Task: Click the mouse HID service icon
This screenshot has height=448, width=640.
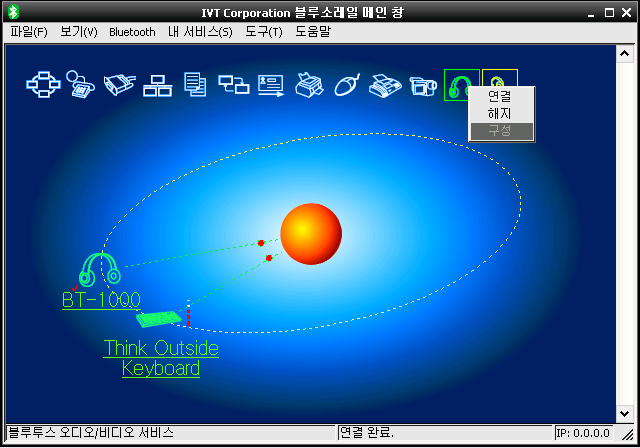Action: [347, 85]
